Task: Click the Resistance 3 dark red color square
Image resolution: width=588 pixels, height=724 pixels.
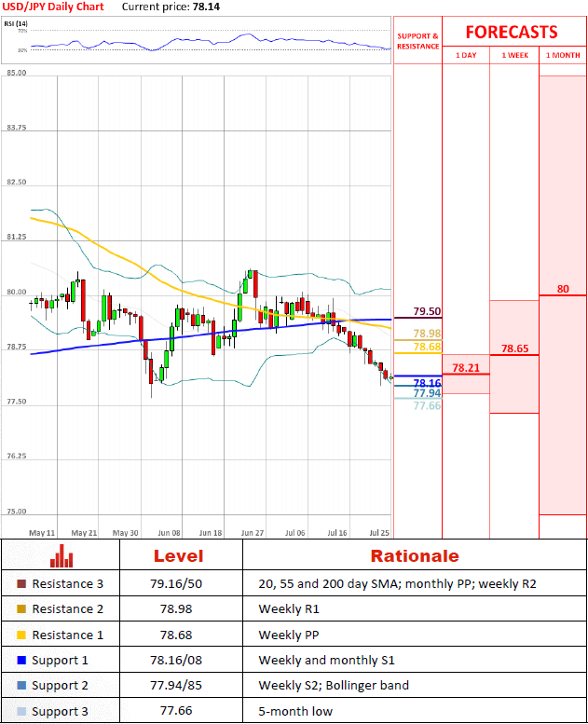Action: [x=21, y=584]
